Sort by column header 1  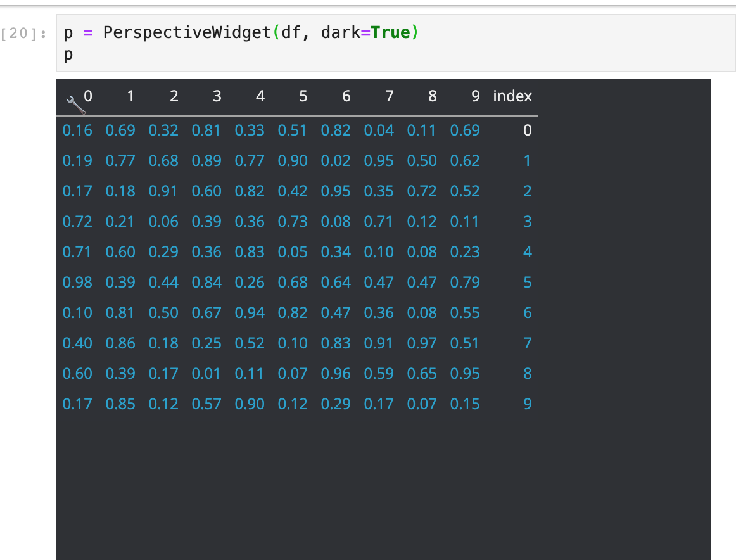pos(131,96)
